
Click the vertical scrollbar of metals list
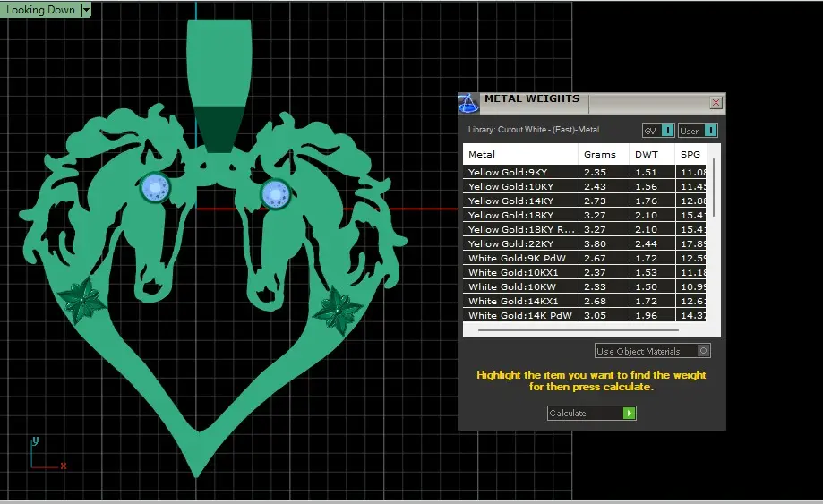click(714, 188)
